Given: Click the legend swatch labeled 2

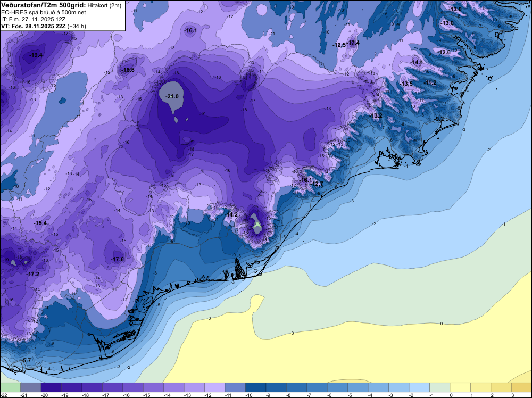Looking at the screenshot, I should coord(501,387).
